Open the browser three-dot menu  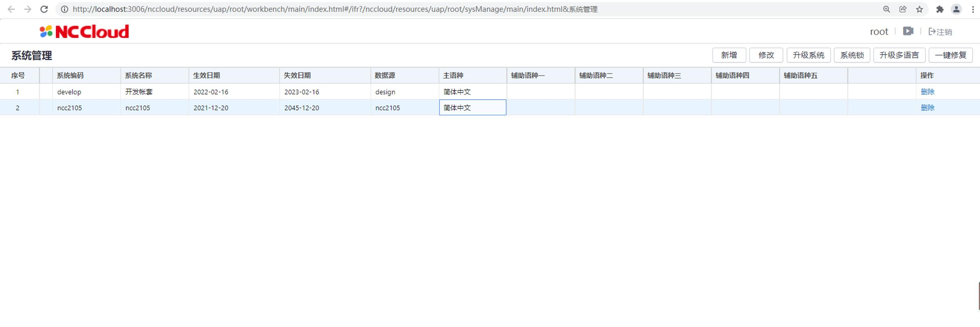pos(973,9)
